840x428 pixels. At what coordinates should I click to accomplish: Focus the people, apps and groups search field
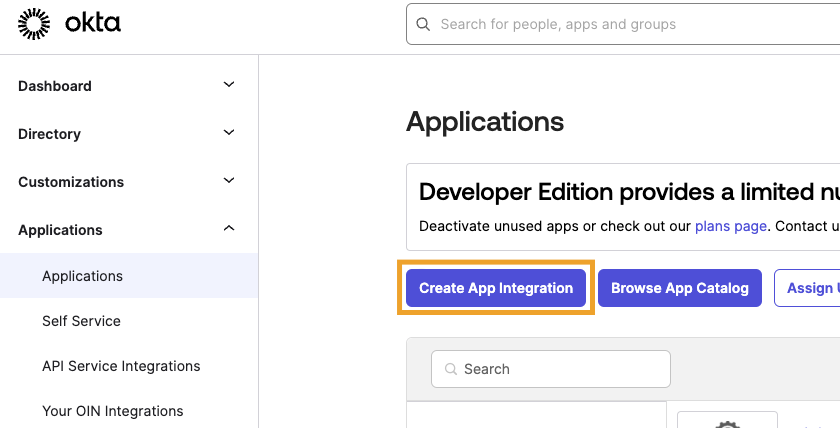pyautogui.click(x=622, y=24)
